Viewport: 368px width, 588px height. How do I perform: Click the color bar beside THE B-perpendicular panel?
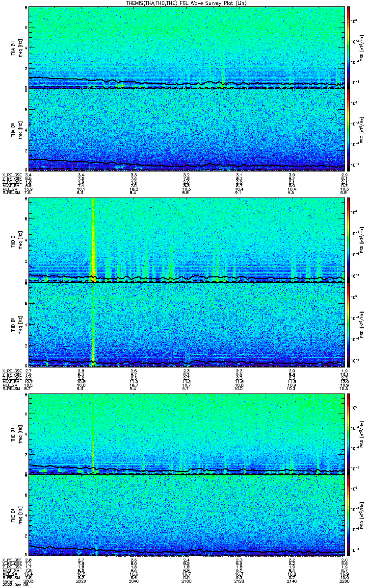tap(349, 433)
